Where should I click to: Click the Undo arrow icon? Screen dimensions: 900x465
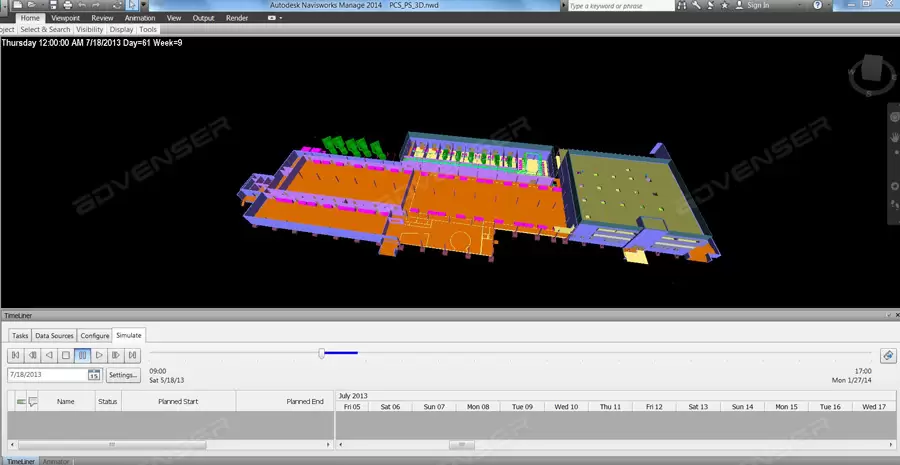(x=82, y=5)
